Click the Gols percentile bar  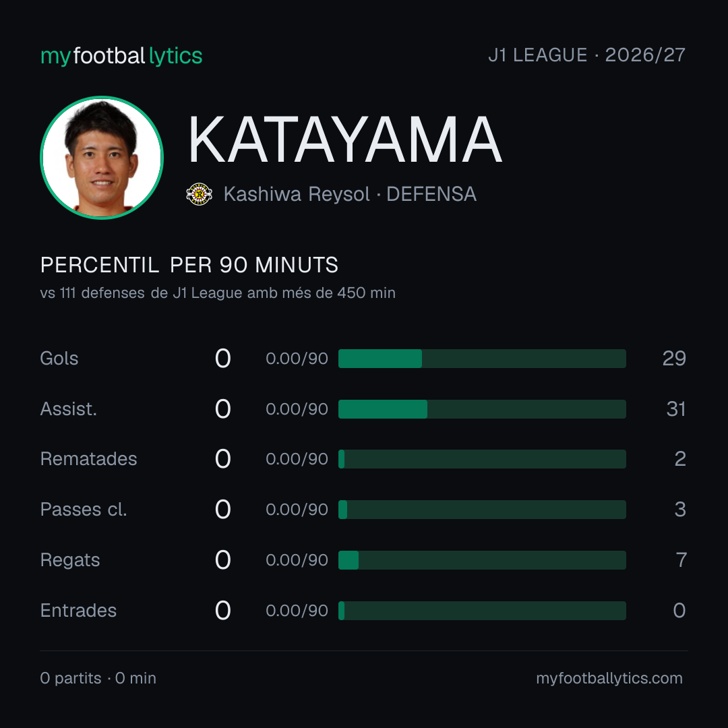click(x=482, y=359)
